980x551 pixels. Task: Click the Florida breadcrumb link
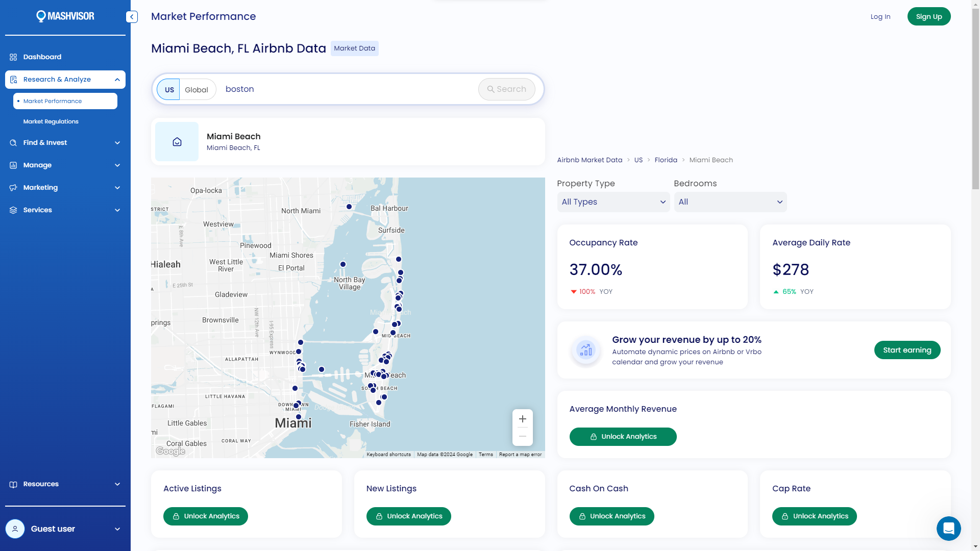coord(666,160)
